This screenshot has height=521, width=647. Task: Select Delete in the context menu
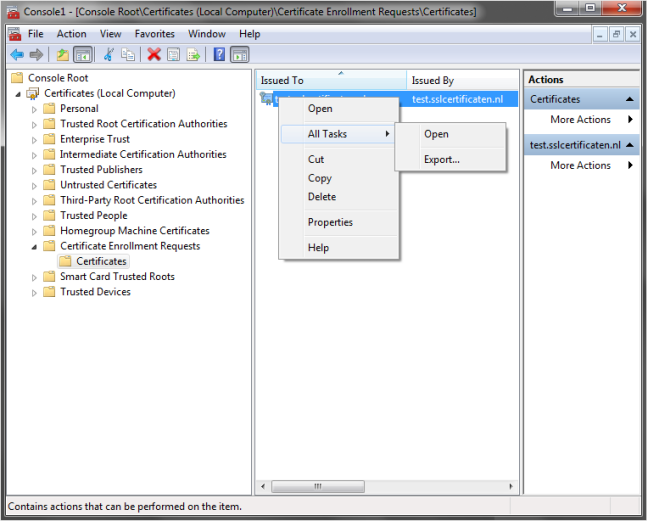(x=322, y=197)
